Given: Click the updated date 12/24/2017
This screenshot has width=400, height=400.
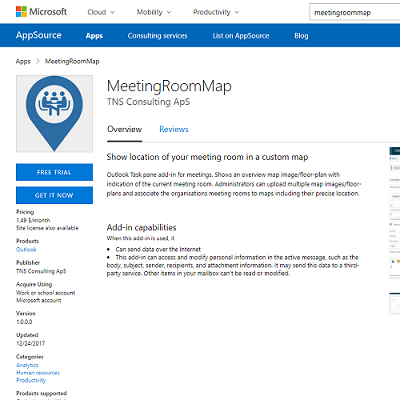Looking at the screenshot, I should point(31,343).
